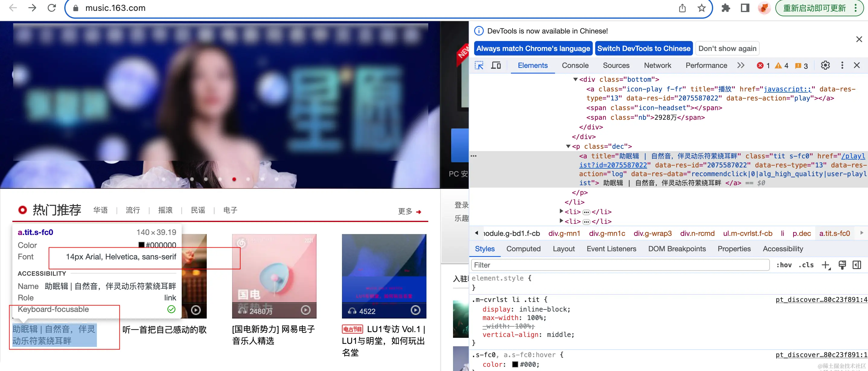Open DevTools customize three-dot menu
This screenshot has height=371, width=868.
[842, 65]
